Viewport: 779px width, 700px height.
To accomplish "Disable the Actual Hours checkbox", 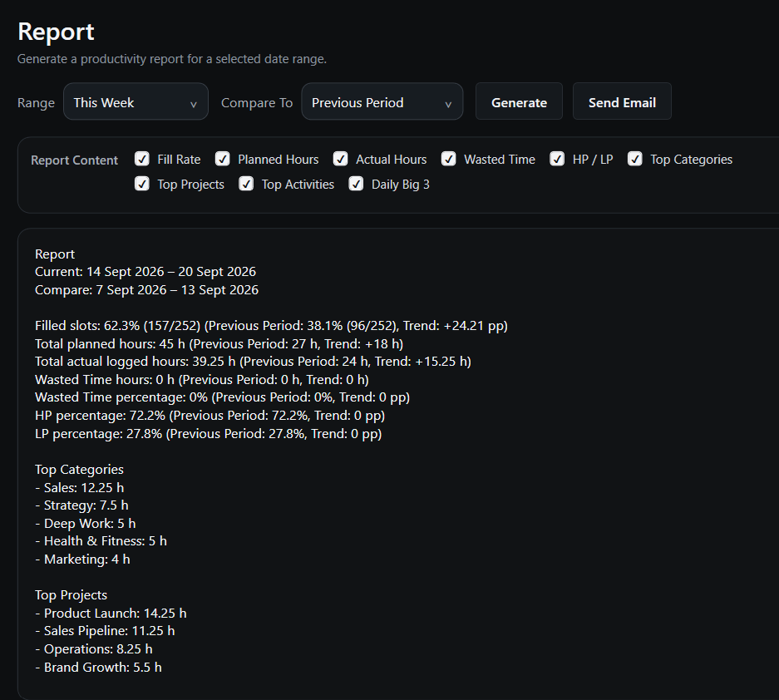I will (340, 159).
